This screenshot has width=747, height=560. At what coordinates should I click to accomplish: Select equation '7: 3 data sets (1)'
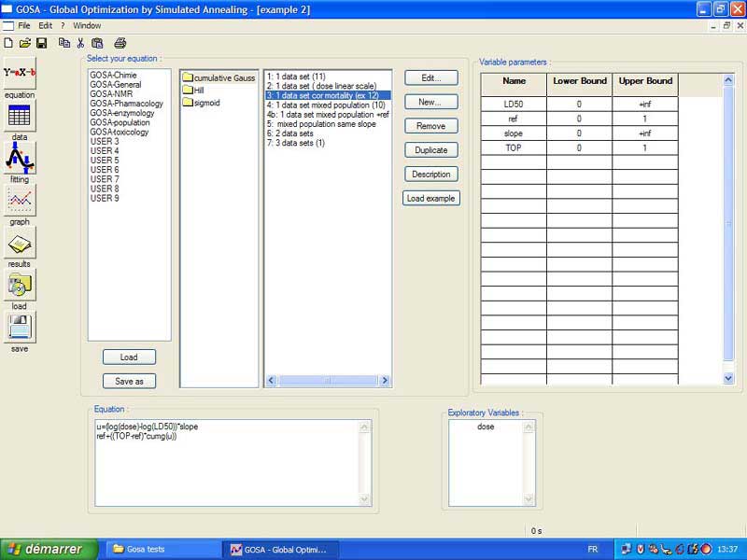(x=296, y=143)
